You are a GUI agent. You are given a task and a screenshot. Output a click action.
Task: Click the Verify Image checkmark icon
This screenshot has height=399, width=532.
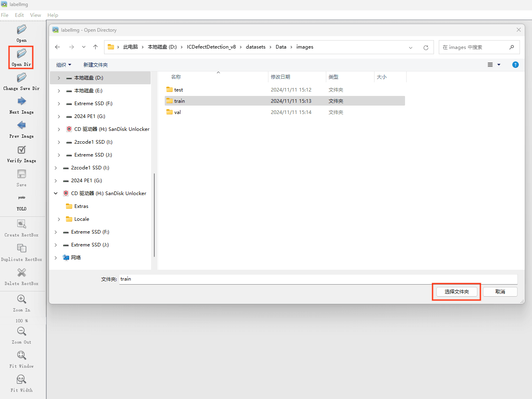coord(21,150)
